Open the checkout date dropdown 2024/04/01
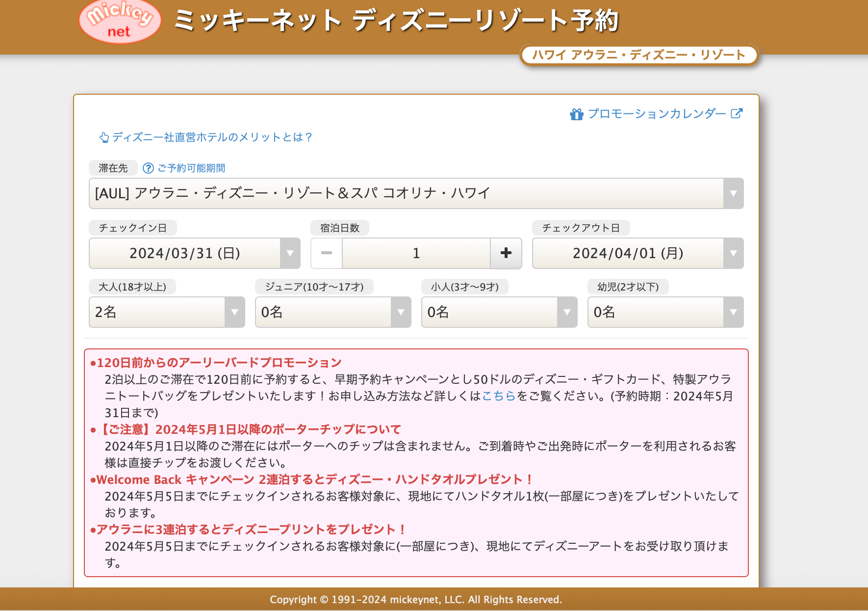The width and height of the screenshot is (868, 611). (638, 253)
